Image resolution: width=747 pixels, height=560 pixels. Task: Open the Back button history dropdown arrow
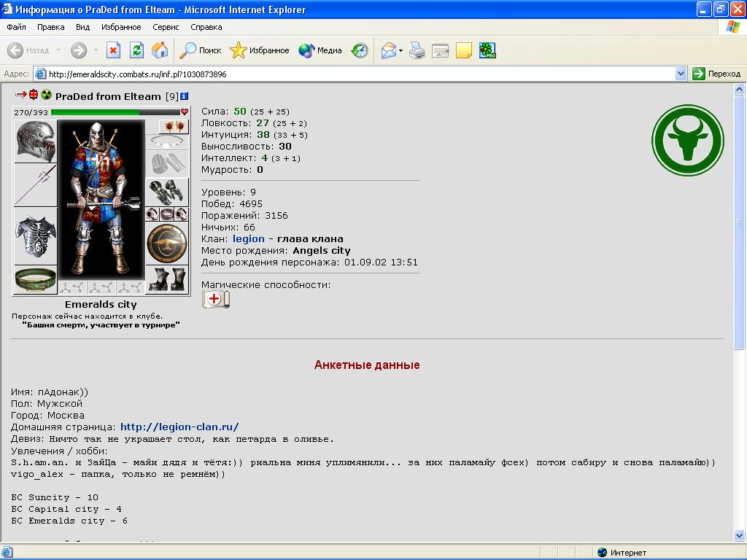click(58, 50)
